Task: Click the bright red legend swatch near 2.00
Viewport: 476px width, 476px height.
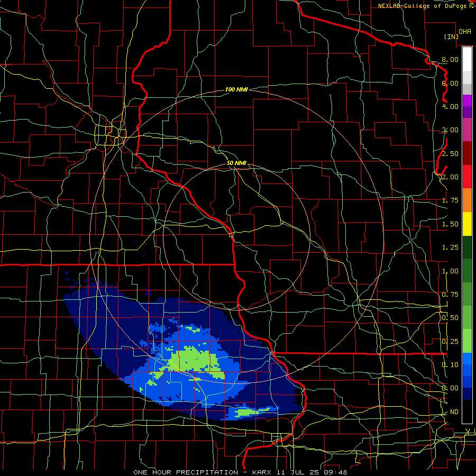Action: (467, 177)
